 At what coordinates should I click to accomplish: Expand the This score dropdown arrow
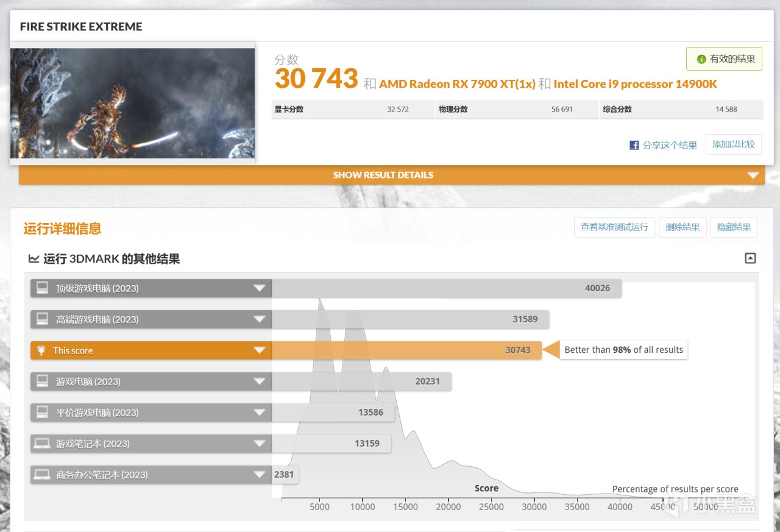pos(260,350)
